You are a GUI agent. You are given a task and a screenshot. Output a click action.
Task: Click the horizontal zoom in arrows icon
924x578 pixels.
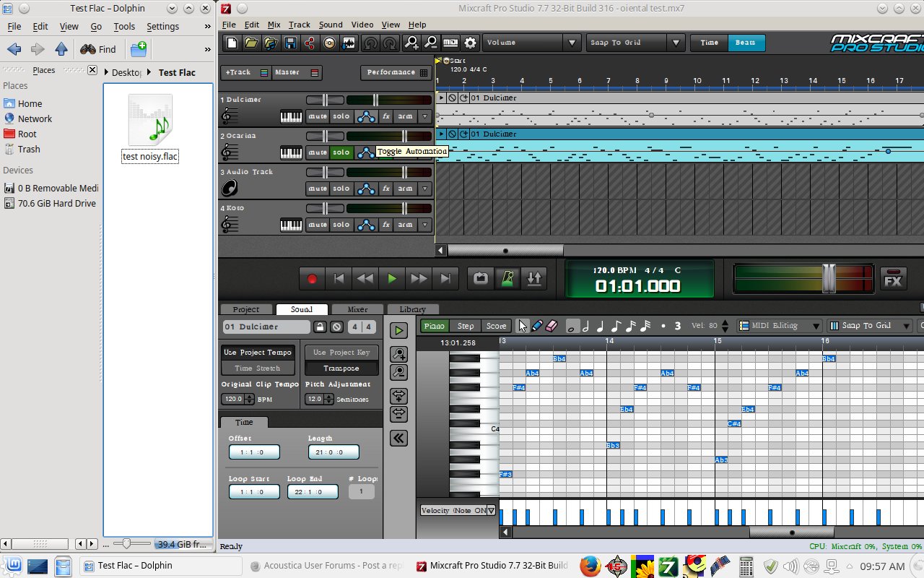click(398, 396)
